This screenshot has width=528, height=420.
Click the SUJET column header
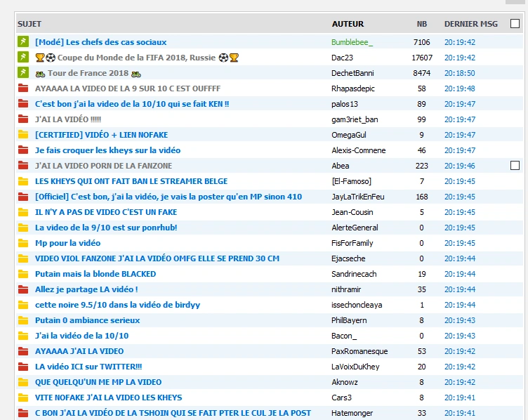pyautogui.click(x=29, y=24)
